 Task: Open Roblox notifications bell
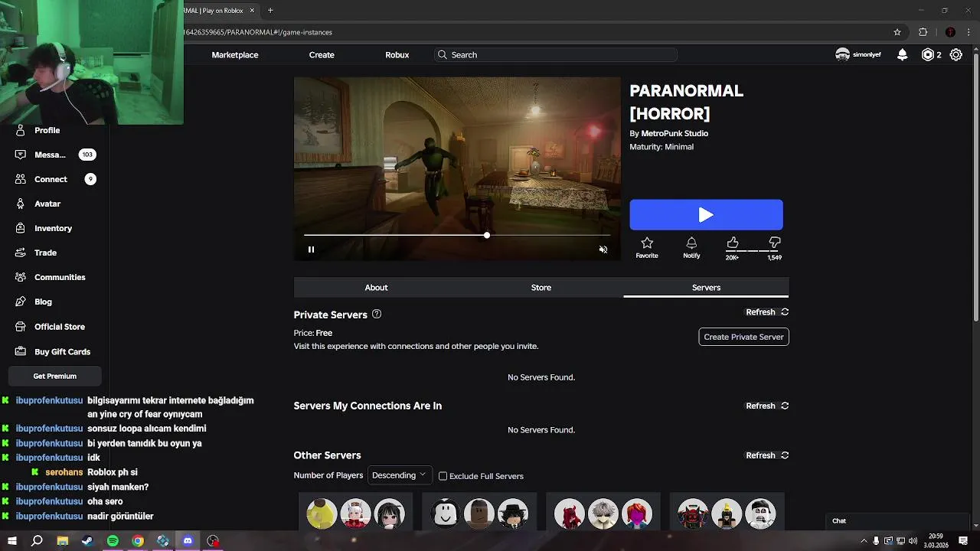903,54
